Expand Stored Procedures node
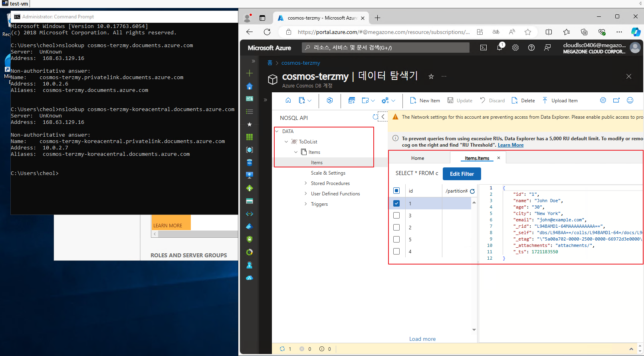The image size is (644, 356). [306, 183]
